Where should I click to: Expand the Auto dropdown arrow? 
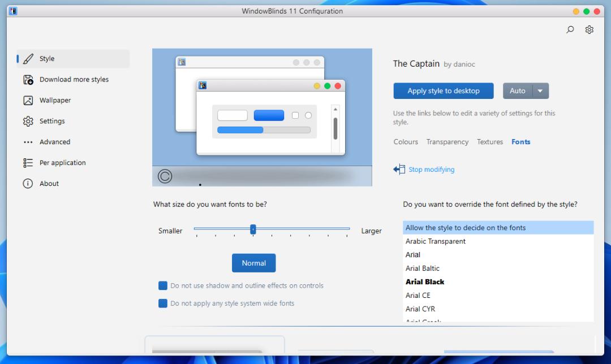point(540,91)
